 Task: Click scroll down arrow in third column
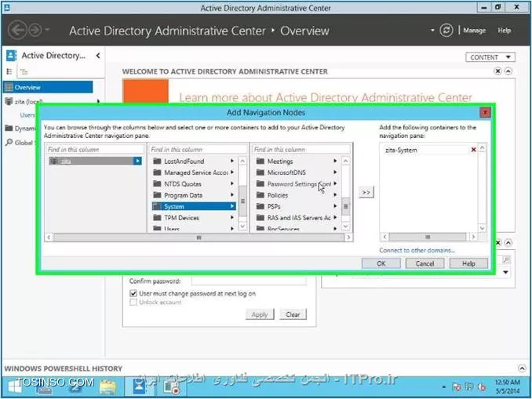click(x=346, y=226)
